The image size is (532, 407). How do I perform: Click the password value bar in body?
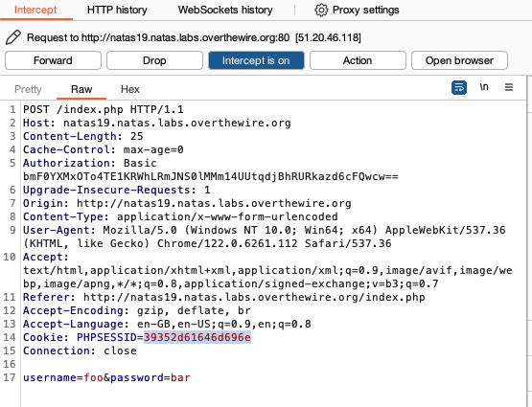[180, 377]
